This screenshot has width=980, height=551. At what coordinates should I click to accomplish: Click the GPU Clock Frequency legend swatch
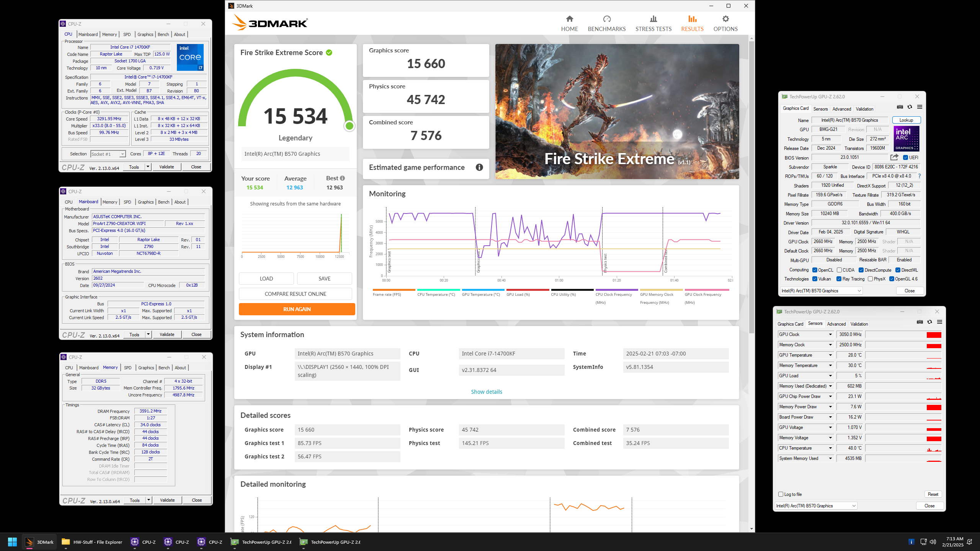coord(706,290)
